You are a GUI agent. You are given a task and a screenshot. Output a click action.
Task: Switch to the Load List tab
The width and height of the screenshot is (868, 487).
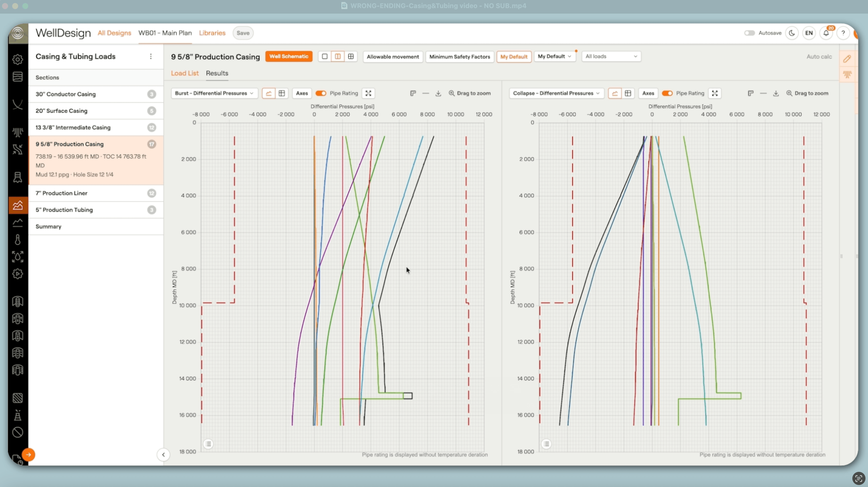pos(185,73)
